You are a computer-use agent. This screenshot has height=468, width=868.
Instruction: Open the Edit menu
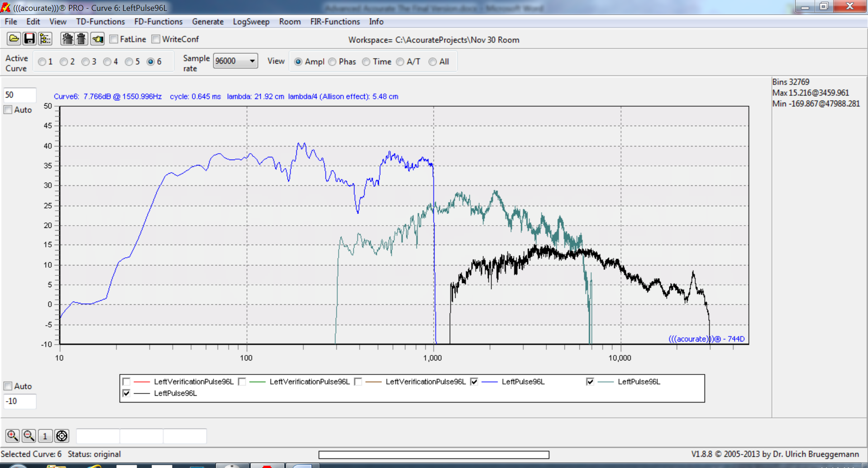point(33,22)
